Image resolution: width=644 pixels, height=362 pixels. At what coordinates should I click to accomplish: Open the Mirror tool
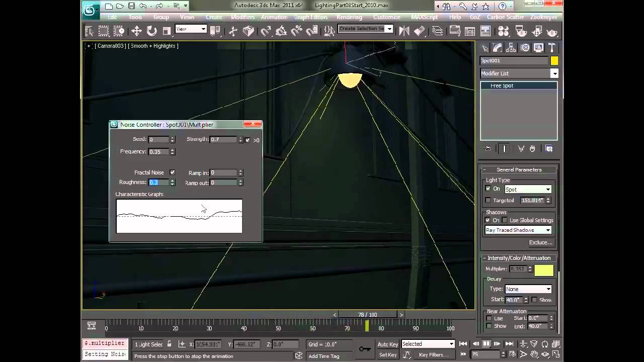(x=404, y=31)
